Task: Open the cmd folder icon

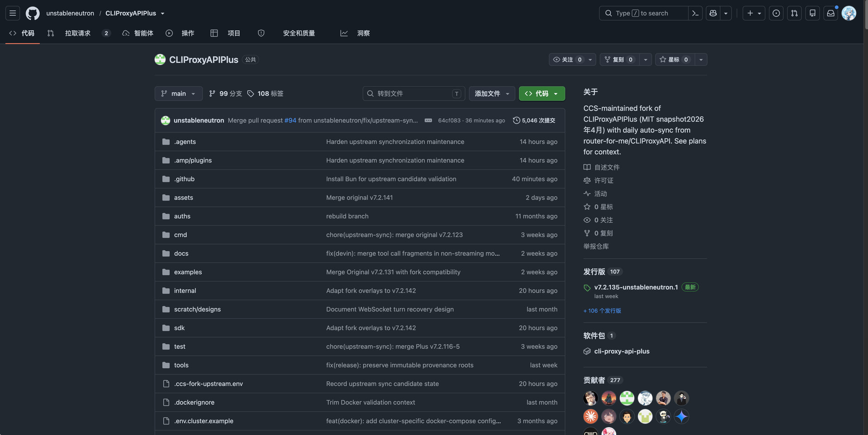Action: click(x=166, y=235)
